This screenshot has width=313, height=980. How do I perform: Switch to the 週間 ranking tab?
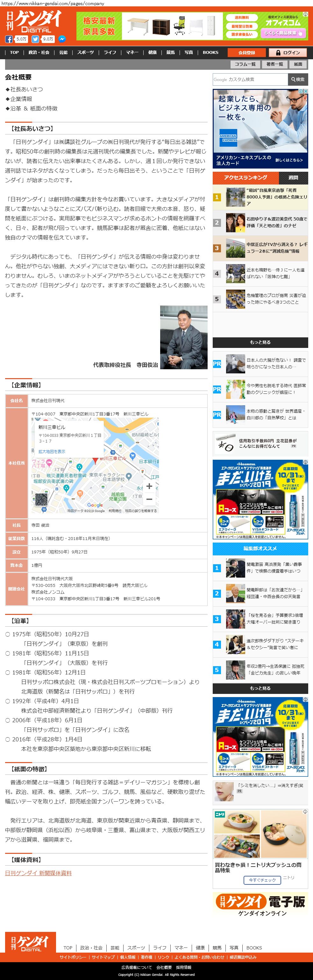tap(293, 178)
